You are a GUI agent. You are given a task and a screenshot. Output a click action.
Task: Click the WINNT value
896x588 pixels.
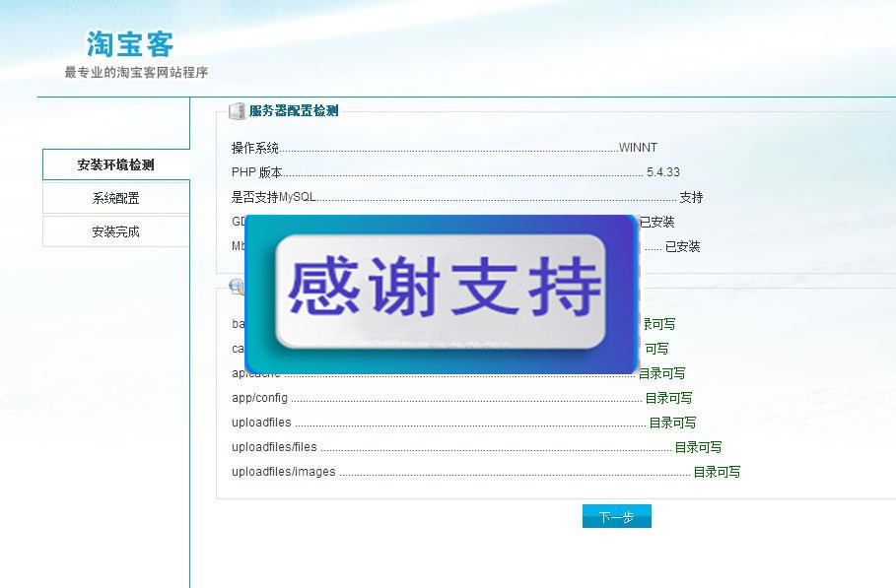pyautogui.click(x=638, y=148)
